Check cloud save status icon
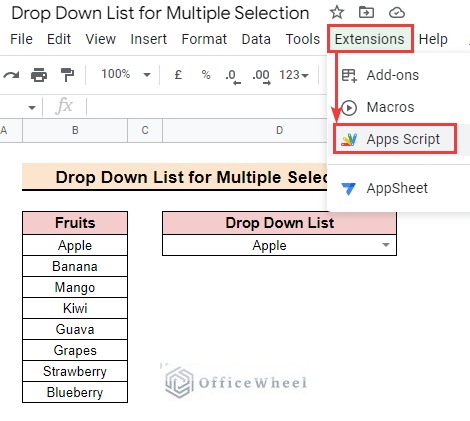The image size is (470, 421). (397, 13)
